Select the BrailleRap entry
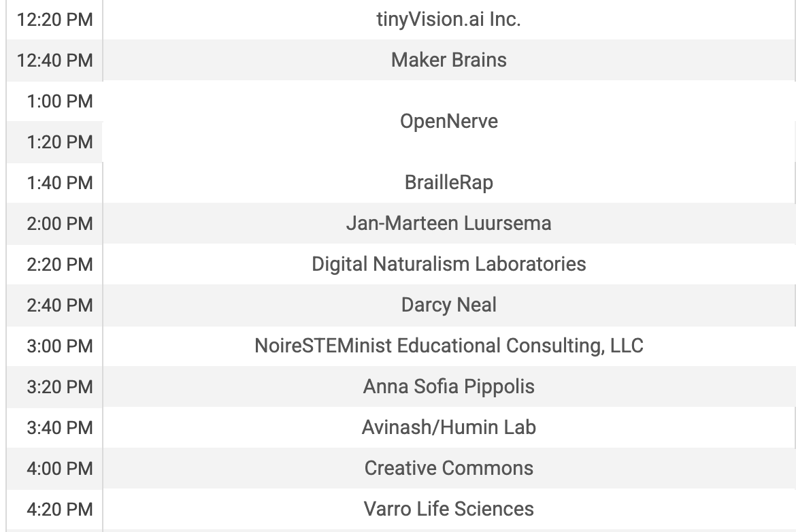This screenshot has height=532, width=796. click(x=449, y=182)
